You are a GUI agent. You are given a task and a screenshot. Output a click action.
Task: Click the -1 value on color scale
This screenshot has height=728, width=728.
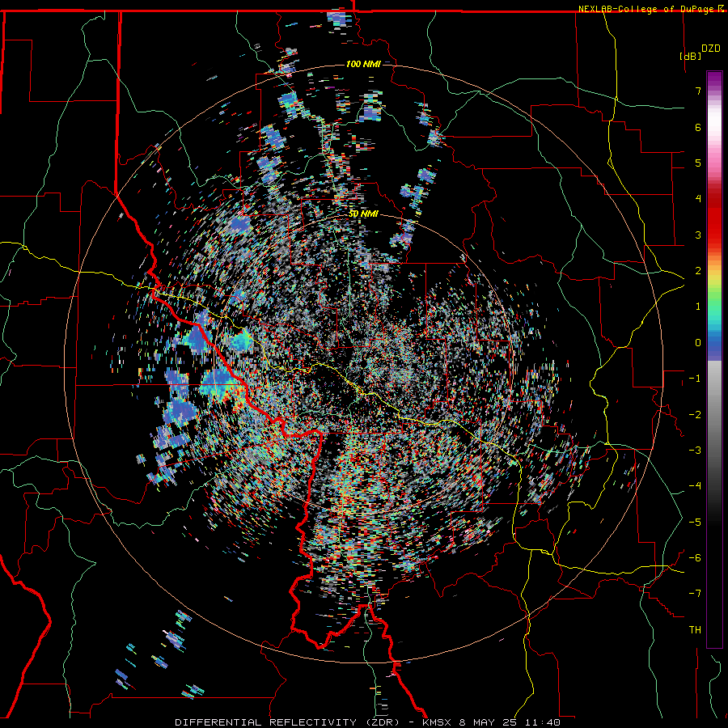point(695,379)
